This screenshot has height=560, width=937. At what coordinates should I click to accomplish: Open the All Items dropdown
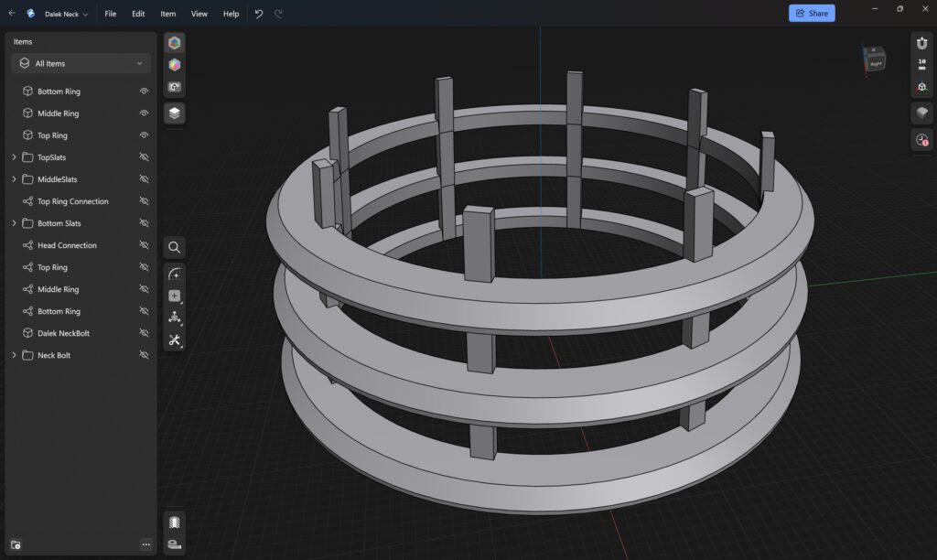(x=81, y=63)
